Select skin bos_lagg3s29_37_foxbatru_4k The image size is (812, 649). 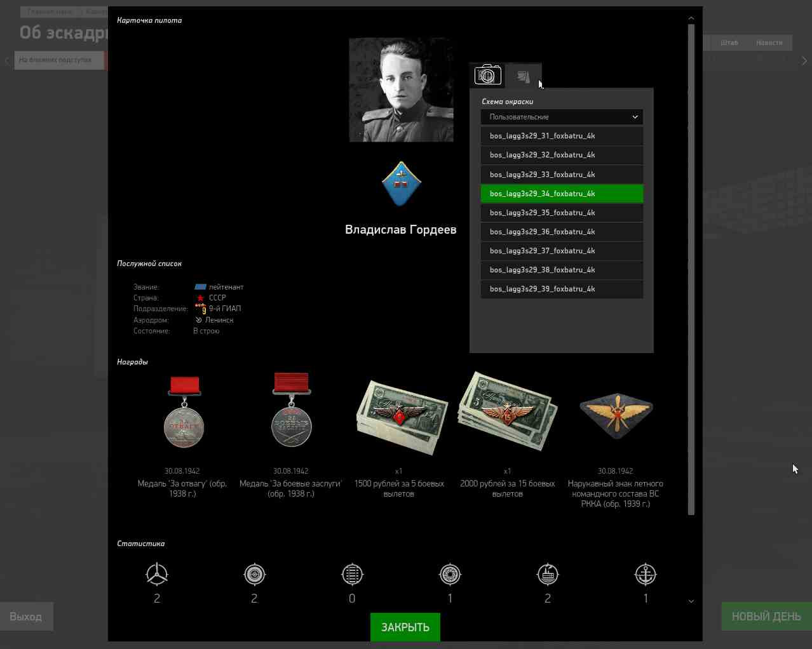pyautogui.click(x=562, y=251)
